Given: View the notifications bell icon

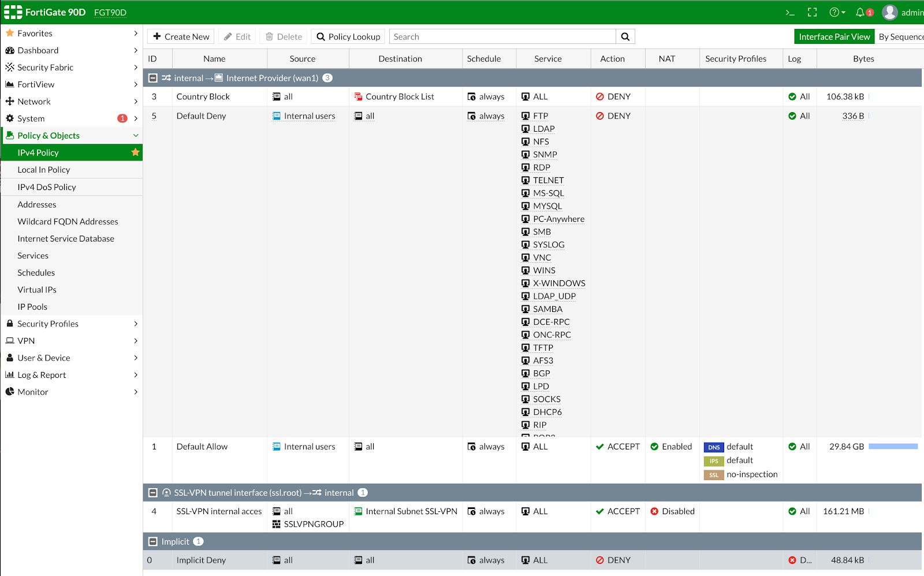Looking at the screenshot, I should pos(860,12).
